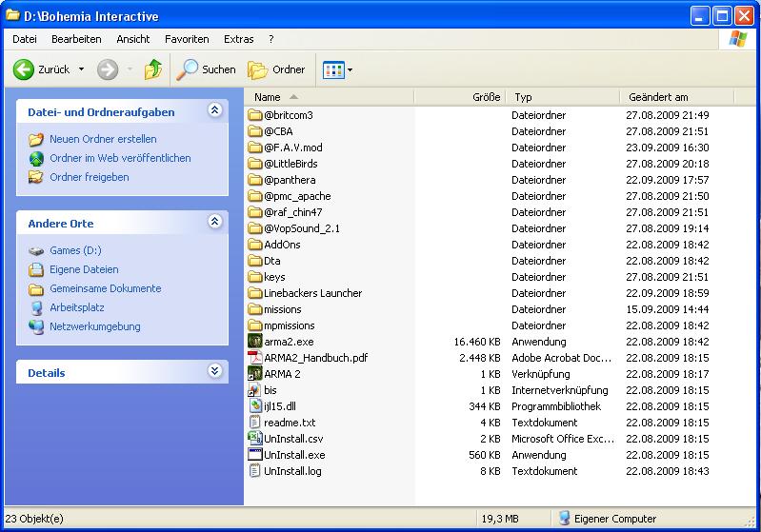Go up one folder level icon
The image size is (761, 532).
153,69
